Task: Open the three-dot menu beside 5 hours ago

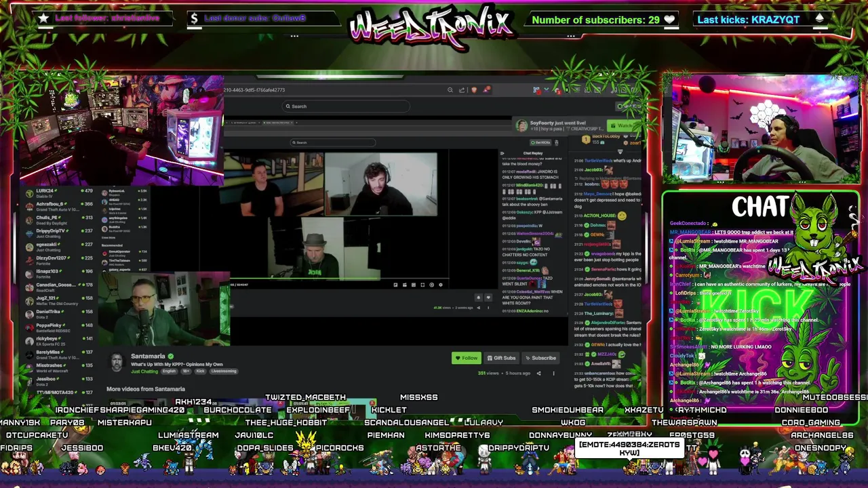Action: point(553,373)
